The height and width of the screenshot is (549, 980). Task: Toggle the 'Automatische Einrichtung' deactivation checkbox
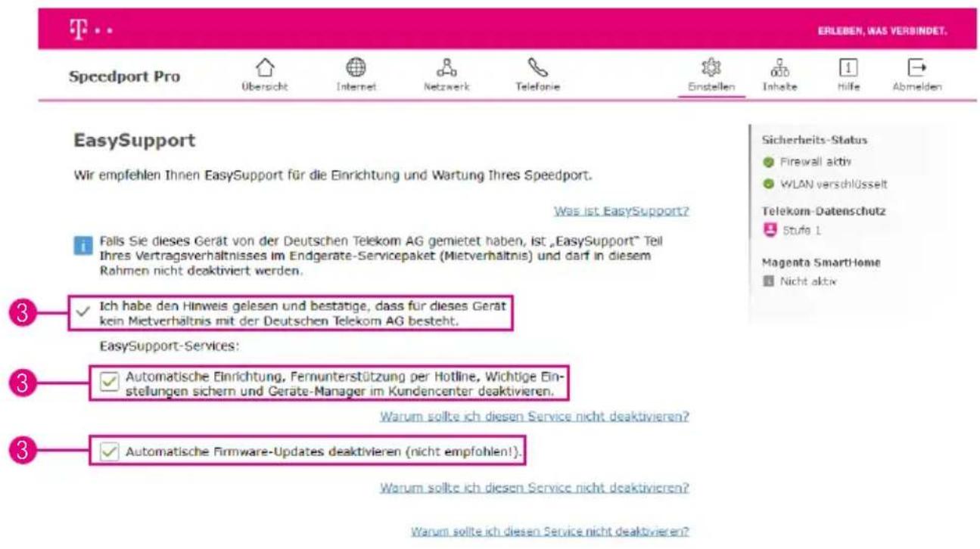coord(109,382)
